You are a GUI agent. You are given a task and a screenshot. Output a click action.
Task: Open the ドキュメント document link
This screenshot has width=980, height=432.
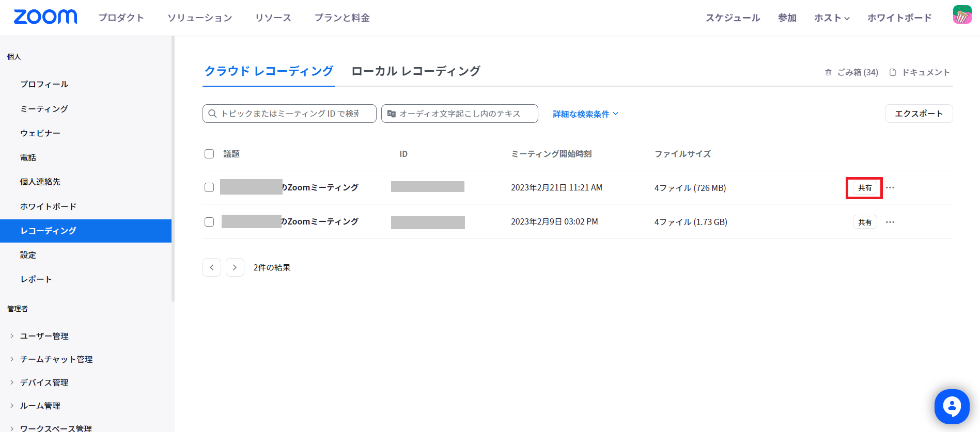pos(920,72)
